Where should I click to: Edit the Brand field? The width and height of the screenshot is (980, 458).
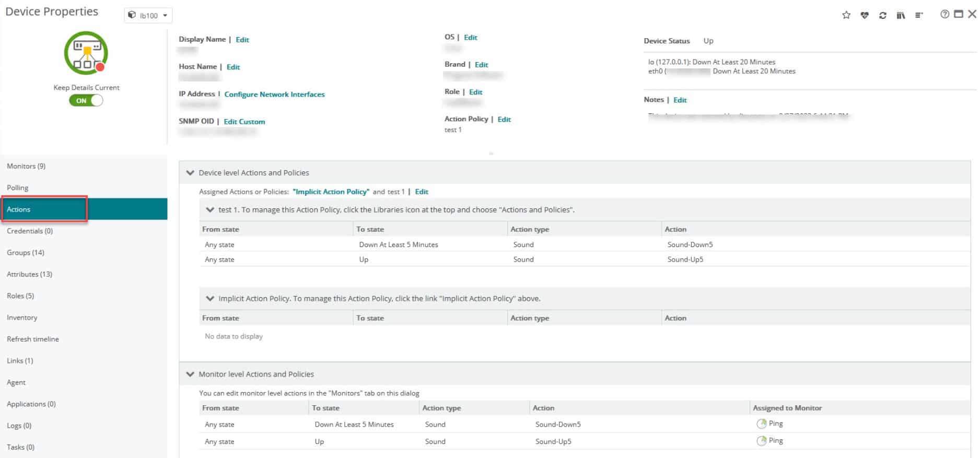[x=482, y=65]
